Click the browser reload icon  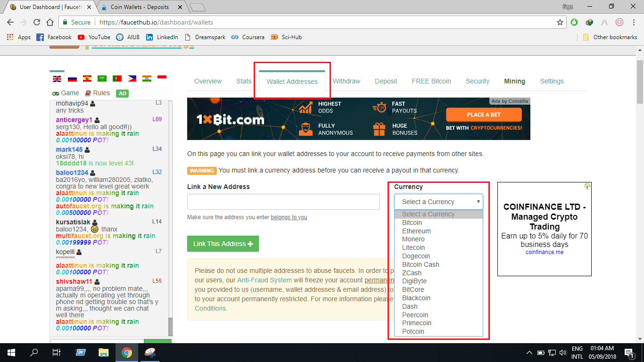pyautogui.click(x=37, y=22)
